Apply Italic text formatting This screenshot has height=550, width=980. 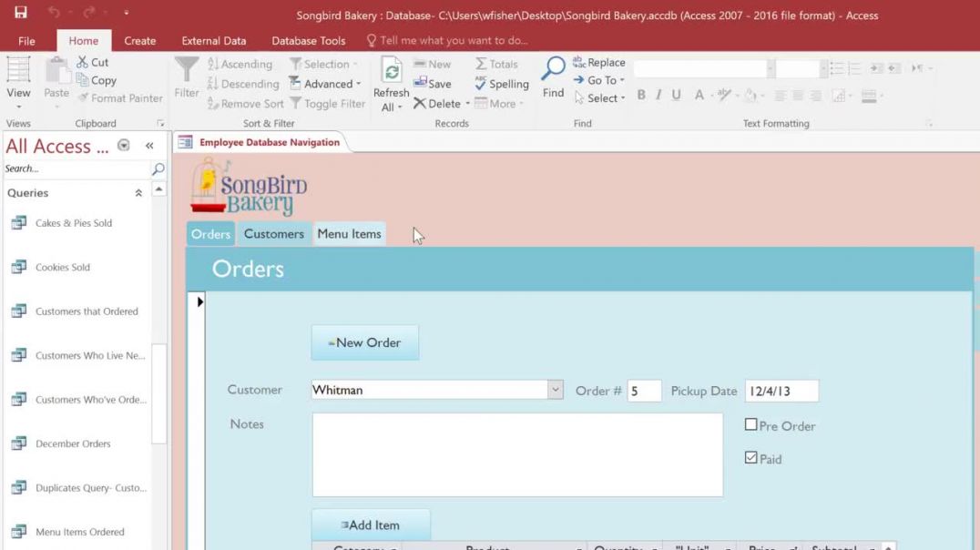658,95
